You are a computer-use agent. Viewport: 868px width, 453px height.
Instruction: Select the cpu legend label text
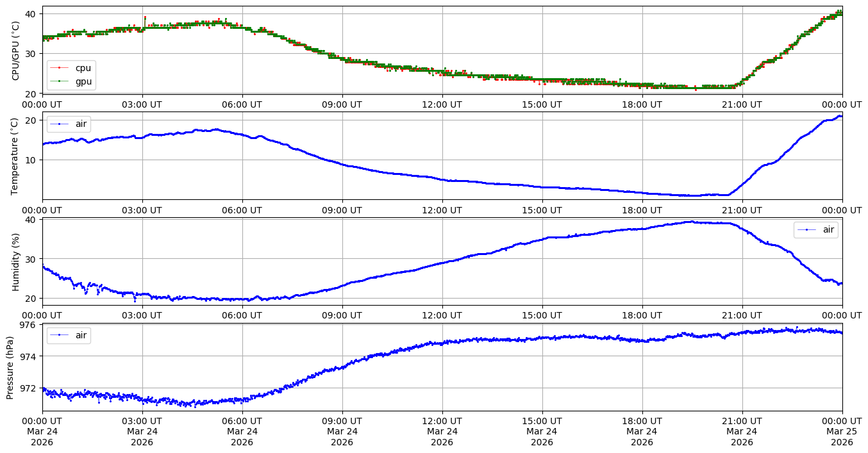click(83, 68)
